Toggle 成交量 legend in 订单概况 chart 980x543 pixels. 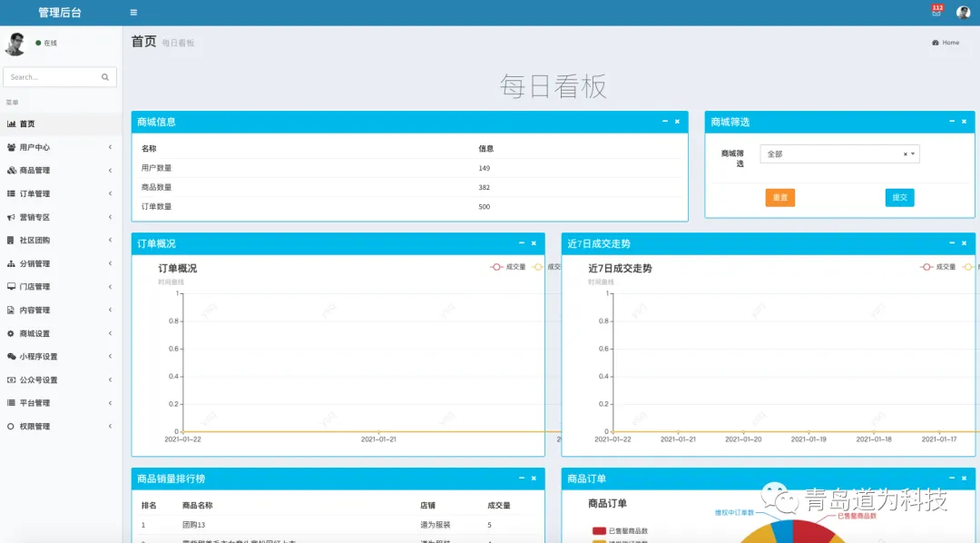point(508,267)
